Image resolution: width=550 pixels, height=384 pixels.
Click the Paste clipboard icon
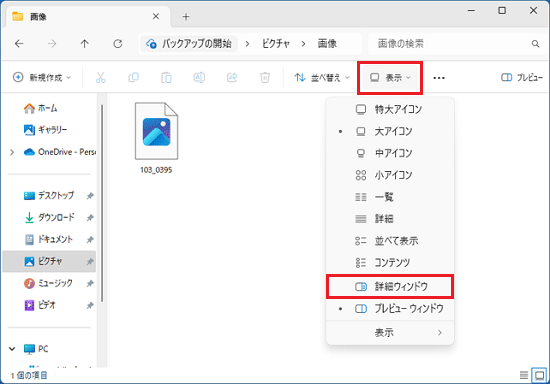[166, 78]
